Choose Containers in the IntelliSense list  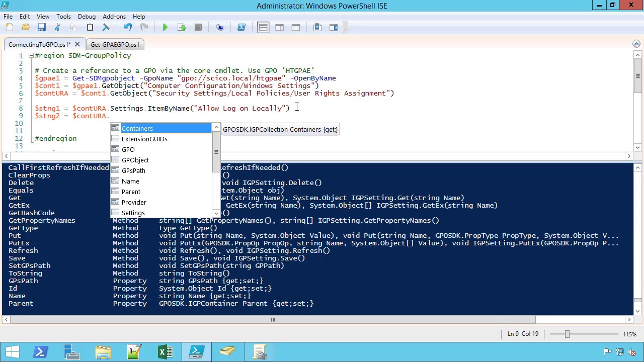(x=161, y=128)
